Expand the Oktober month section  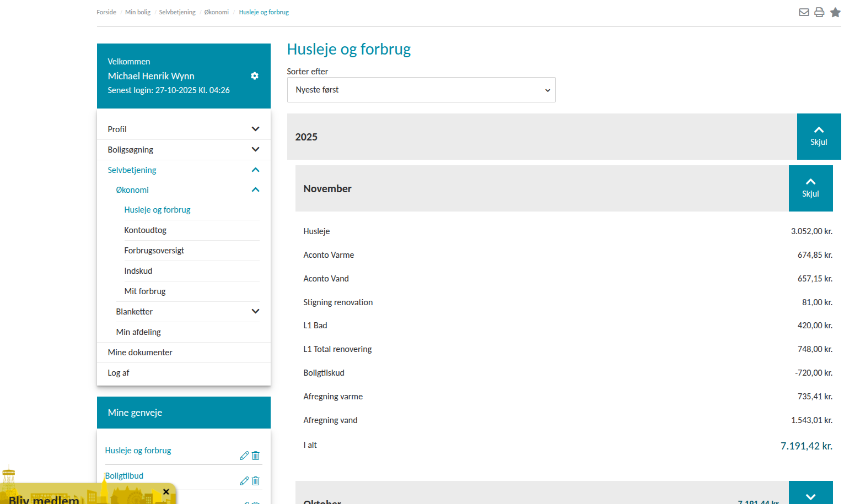(x=810, y=496)
